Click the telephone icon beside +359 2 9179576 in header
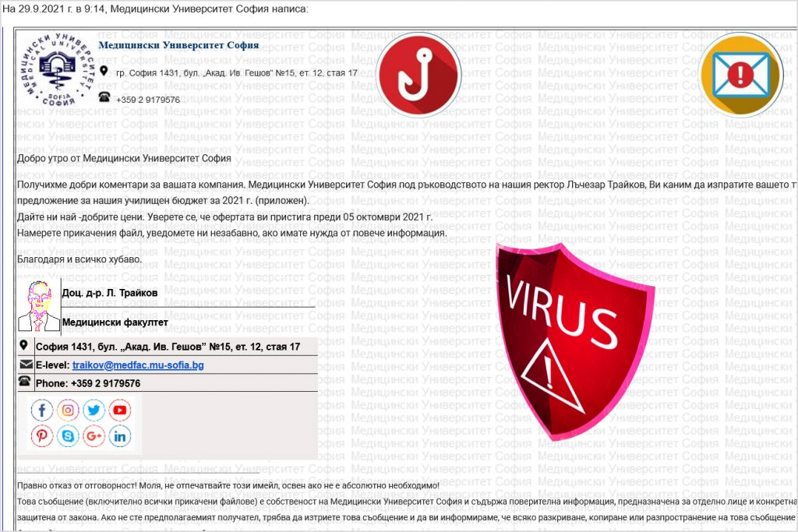The image size is (798, 532). coord(104,97)
